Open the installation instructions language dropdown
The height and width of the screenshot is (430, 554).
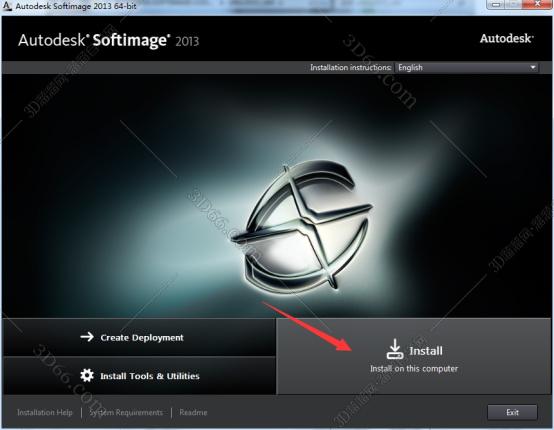pos(466,67)
